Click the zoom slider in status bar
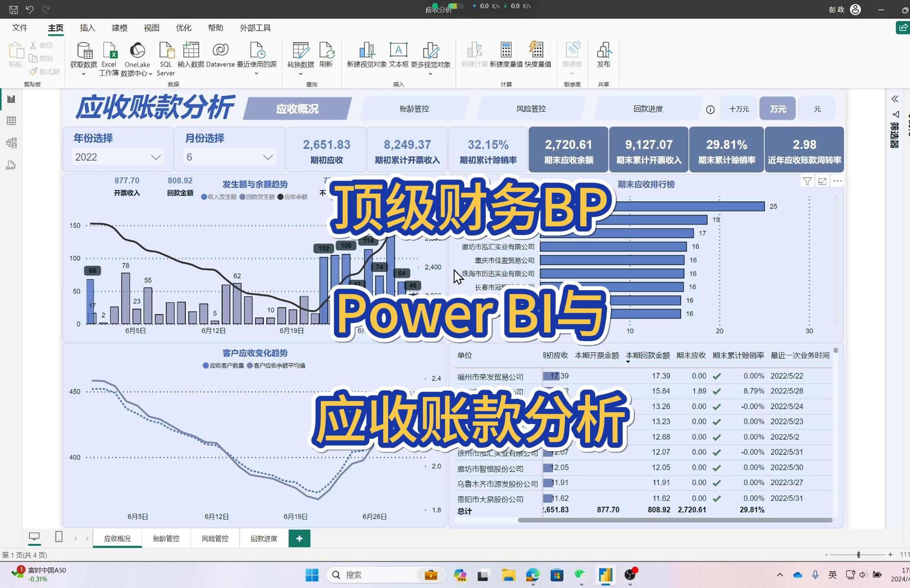This screenshot has height=588, width=910. (x=859, y=555)
